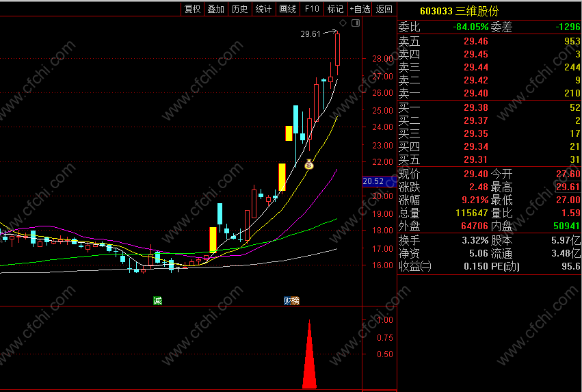Viewport: 582px width, 392px height.
Task: Click the 涨幅 value 9.21%
Action: [475, 200]
